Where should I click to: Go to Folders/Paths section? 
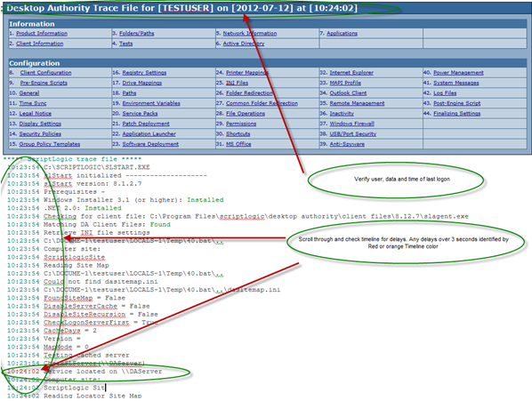coord(137,33)
